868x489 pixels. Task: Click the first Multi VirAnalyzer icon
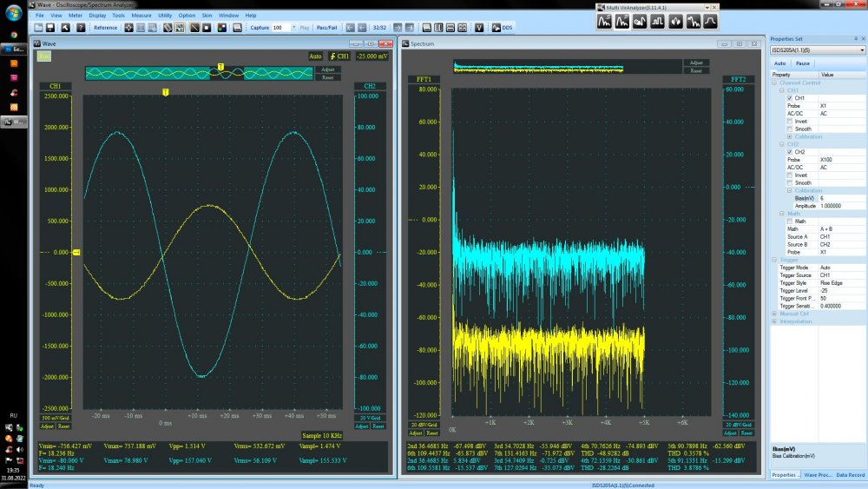pyautogui.click(x=604, y=22)
